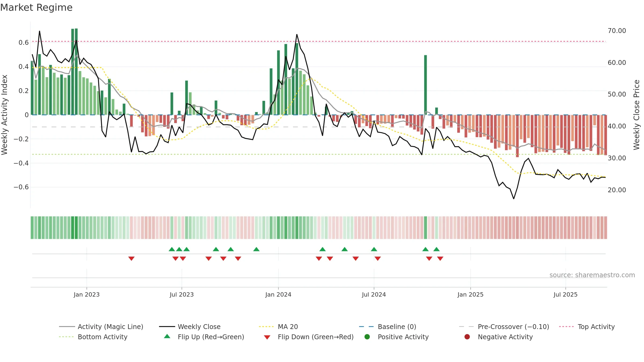Image resolution: width=644 pixels, height=362 pixels.
Task: Click the Negative Activity red circle icon
Action: point(467,337)
